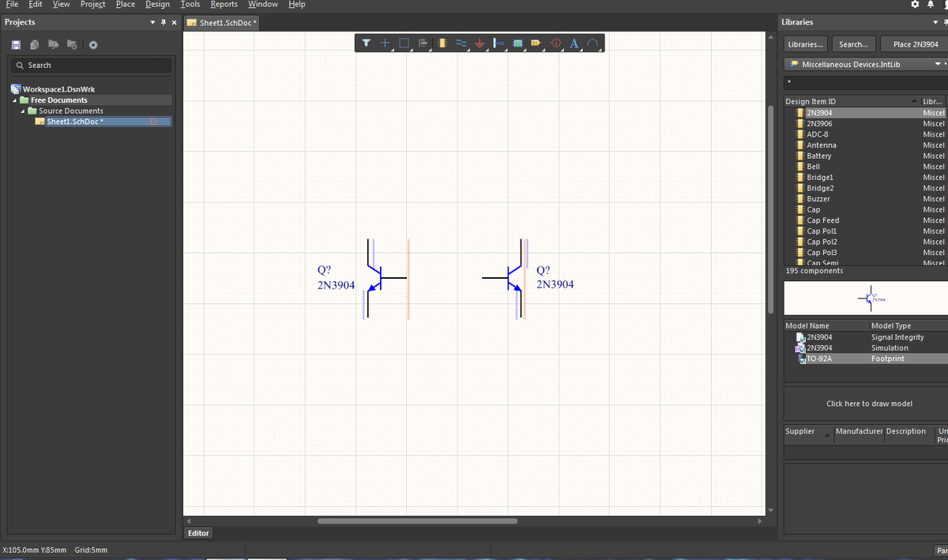948x560 pixels.
Task: Click the magnifier icon in Projects search box
Action: (x=20, y=66)
